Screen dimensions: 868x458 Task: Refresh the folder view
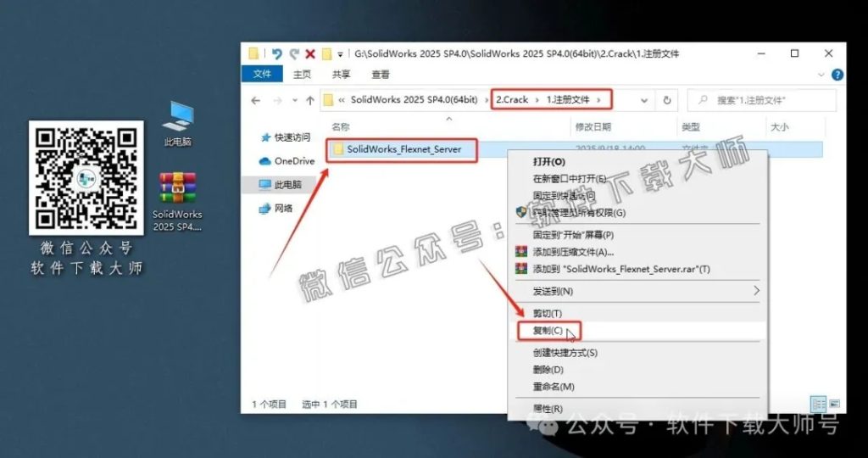click(x=667, y=100)
